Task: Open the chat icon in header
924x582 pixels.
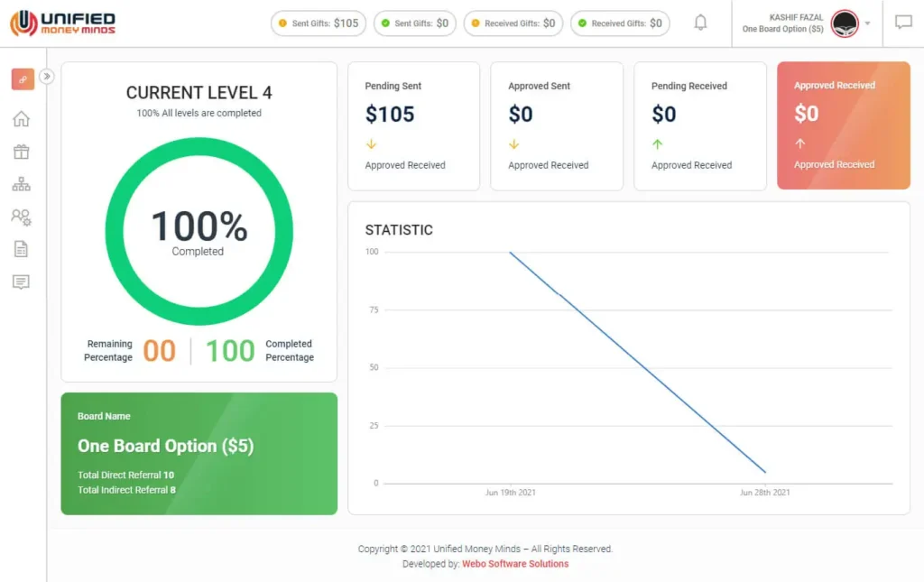Action: (903, 23)
